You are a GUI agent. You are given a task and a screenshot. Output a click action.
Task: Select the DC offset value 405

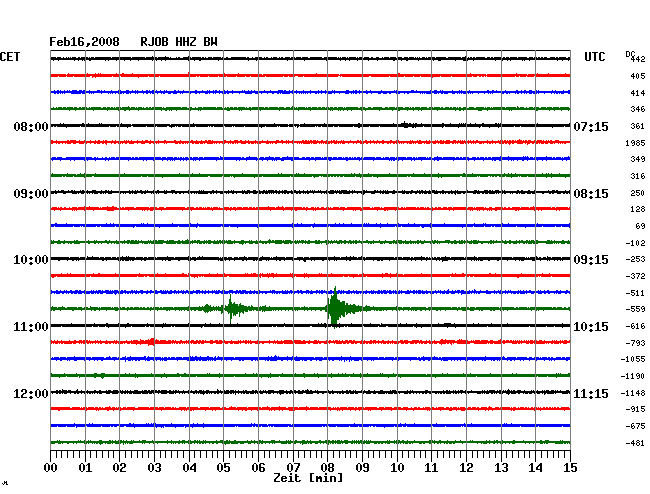(638, 76)
